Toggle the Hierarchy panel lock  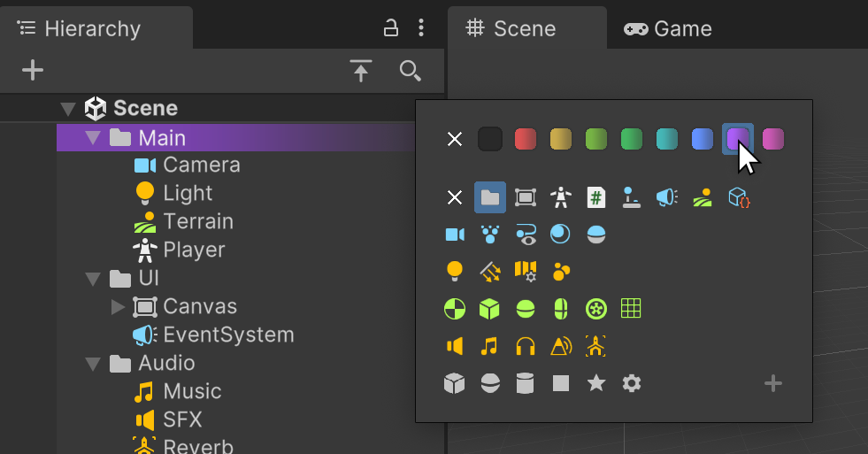(391, 27)
